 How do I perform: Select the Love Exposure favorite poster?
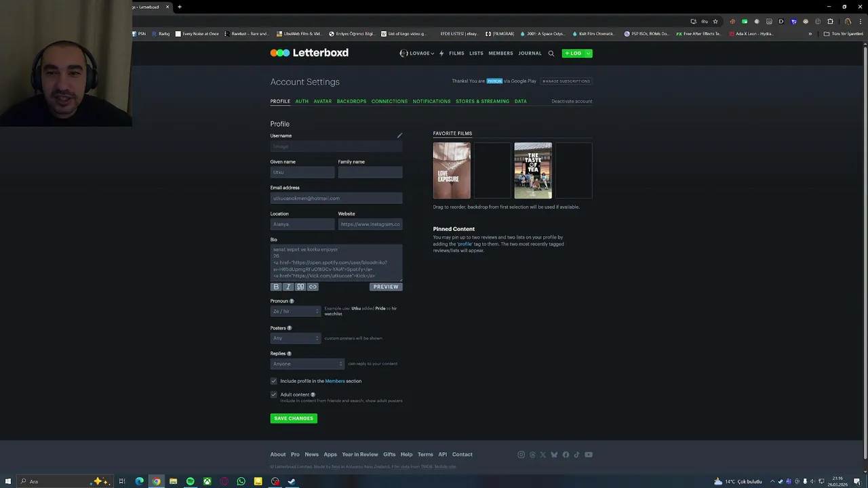(452, 171)
